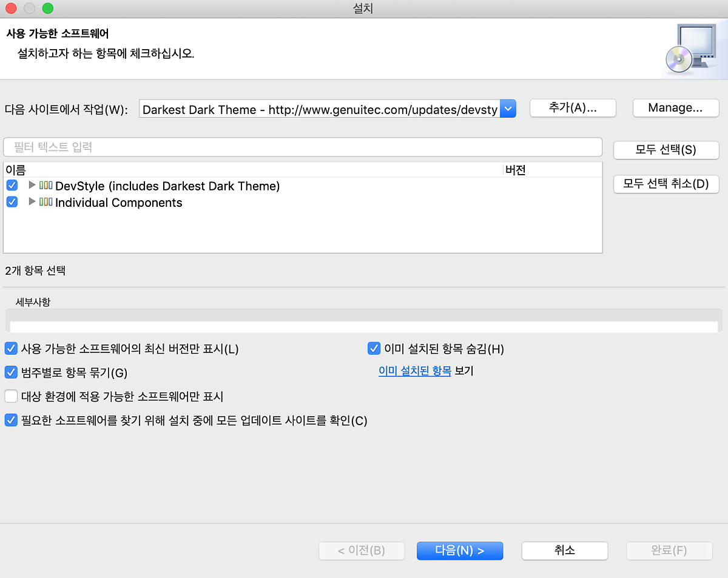Viewport: 728px width, 578px height.
Task: Uncheck the DevStyle checkbox
Action: (12, 186)
